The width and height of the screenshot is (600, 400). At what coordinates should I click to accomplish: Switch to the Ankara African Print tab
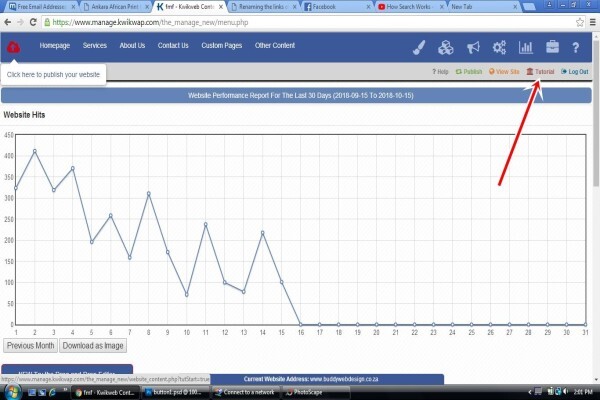click(114, 7)
